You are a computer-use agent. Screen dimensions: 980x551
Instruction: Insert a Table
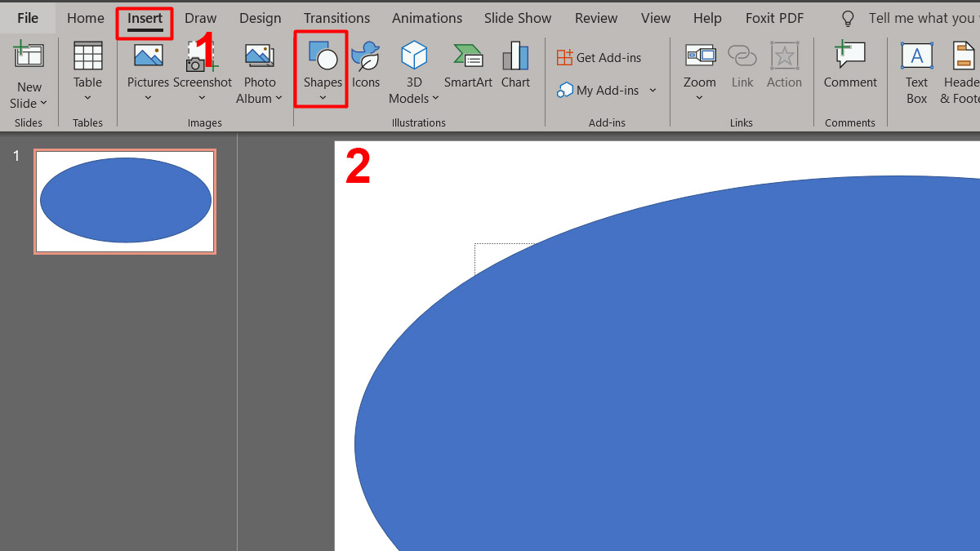(87, 69)
